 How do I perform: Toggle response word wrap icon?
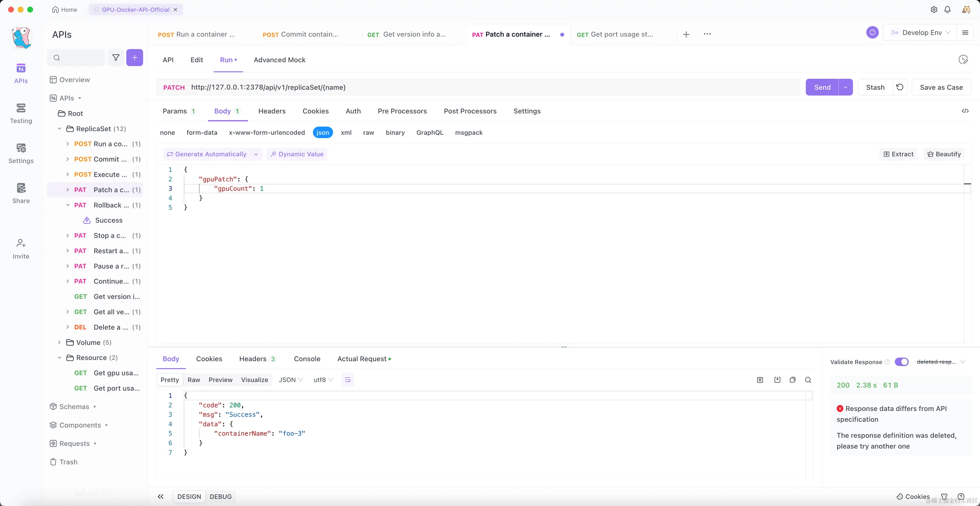pos(347,380)
